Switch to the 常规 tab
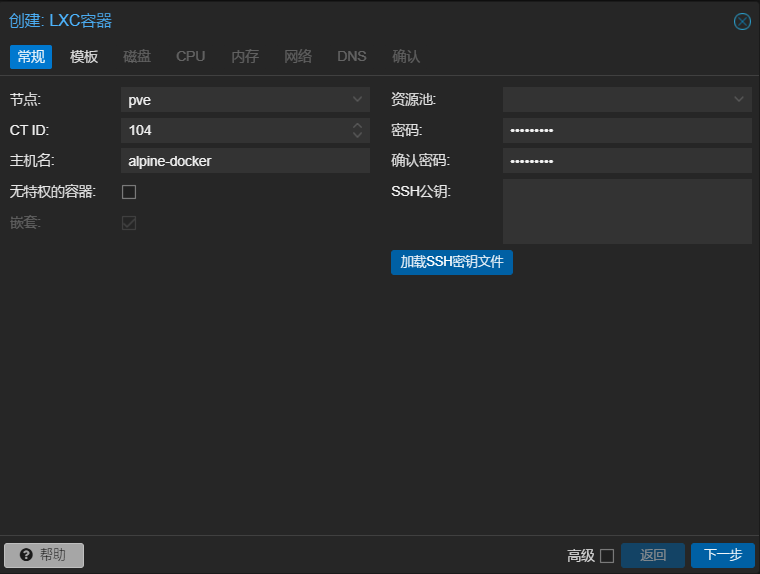The height and width of the screenshot is (574, 760). 31,57
